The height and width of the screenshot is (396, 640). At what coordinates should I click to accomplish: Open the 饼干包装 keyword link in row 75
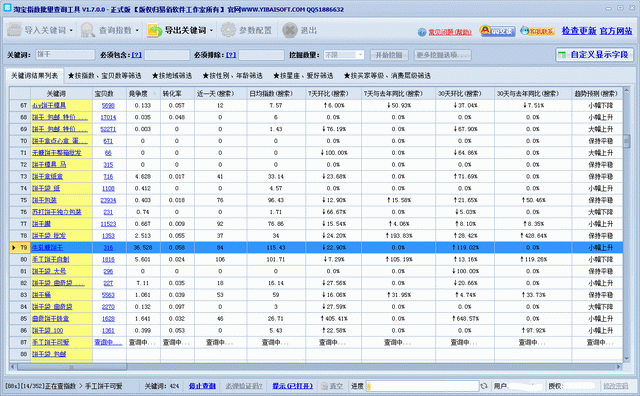tap(44, 200)
